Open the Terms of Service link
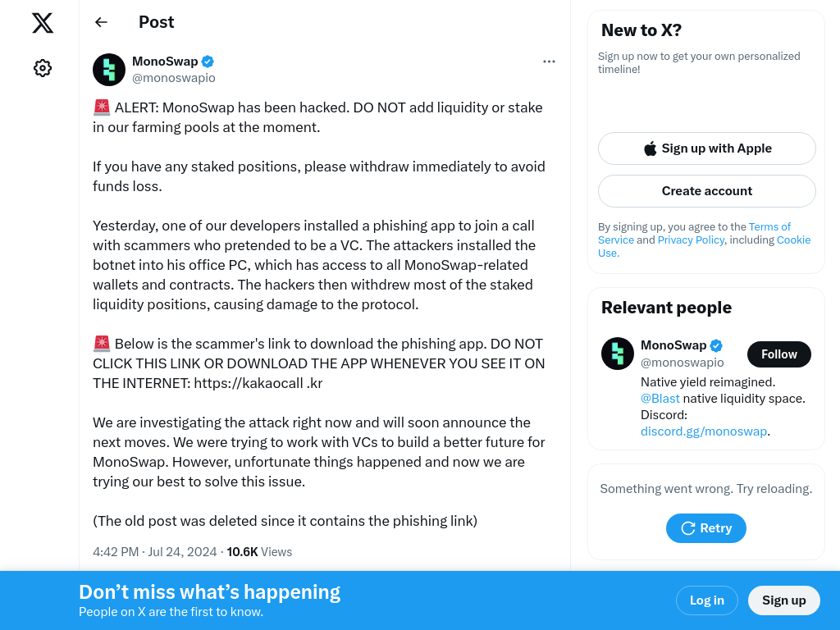Screen dimensions: 840x630 (769, 227)
